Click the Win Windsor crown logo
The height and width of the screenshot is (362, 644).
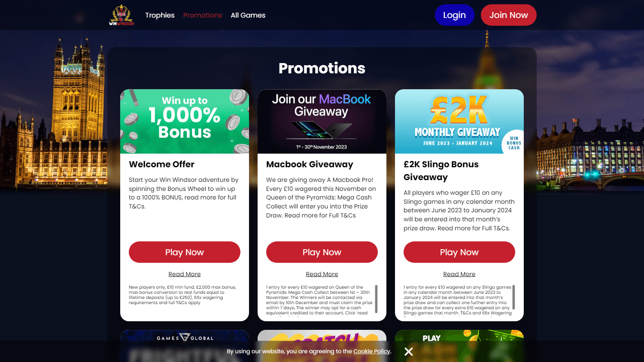click(x=122, y=15)
